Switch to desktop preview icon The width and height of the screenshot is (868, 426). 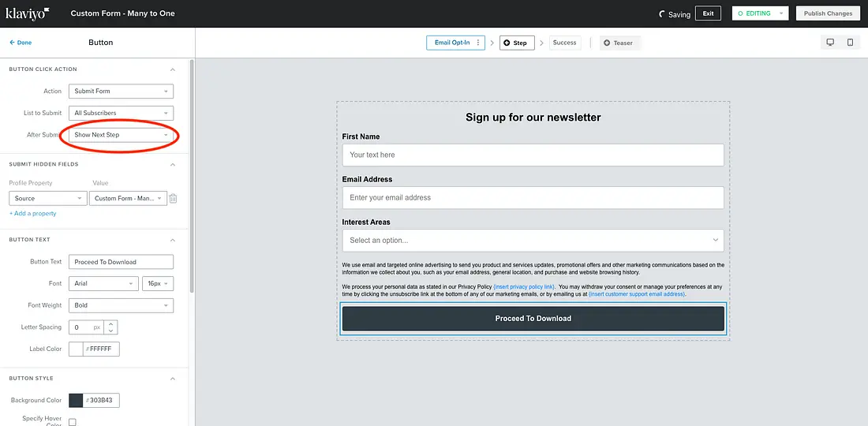830,43
